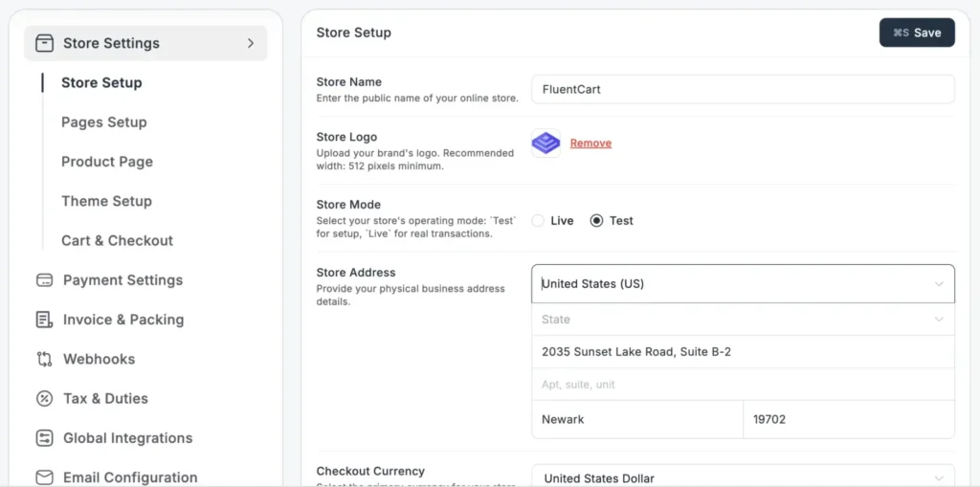Screen dimensions: 980x487
Task: Go to Payment Settings
Action: coord(122,280)
